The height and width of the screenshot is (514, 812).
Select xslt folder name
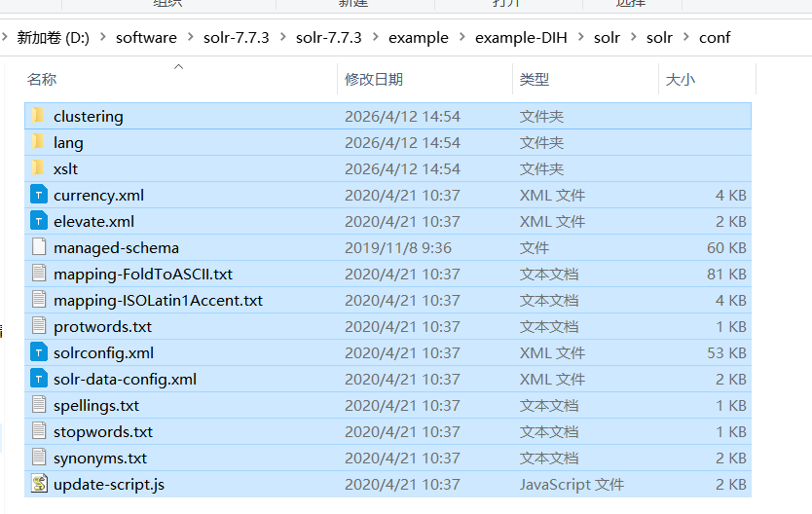66,168
